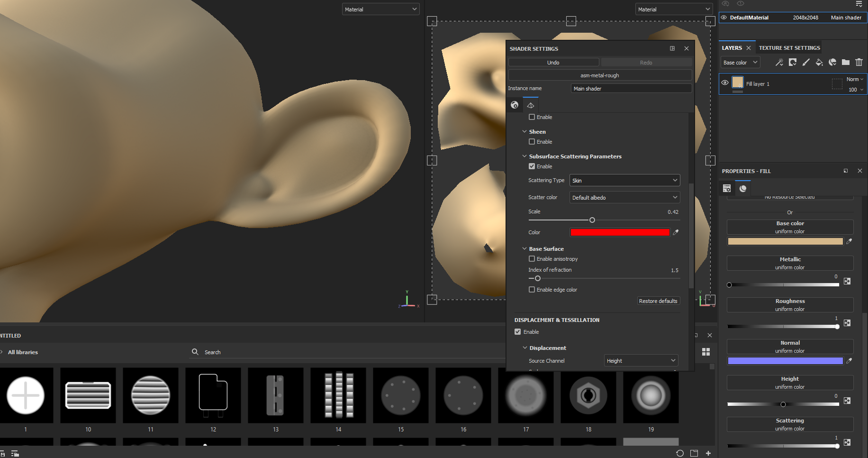Open the left viewport Material dropdown
Screen dimensions: 868x458
click(x=381, y=9)
